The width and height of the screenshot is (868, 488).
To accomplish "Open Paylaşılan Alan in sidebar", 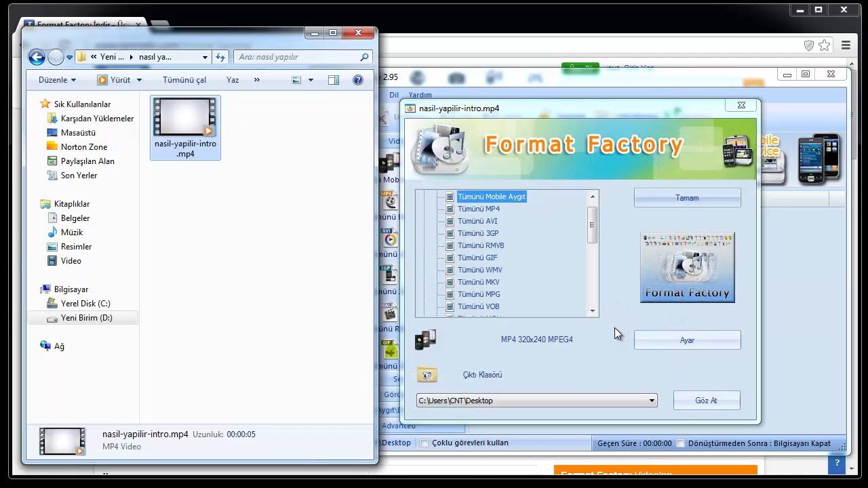I will (87, 161).
